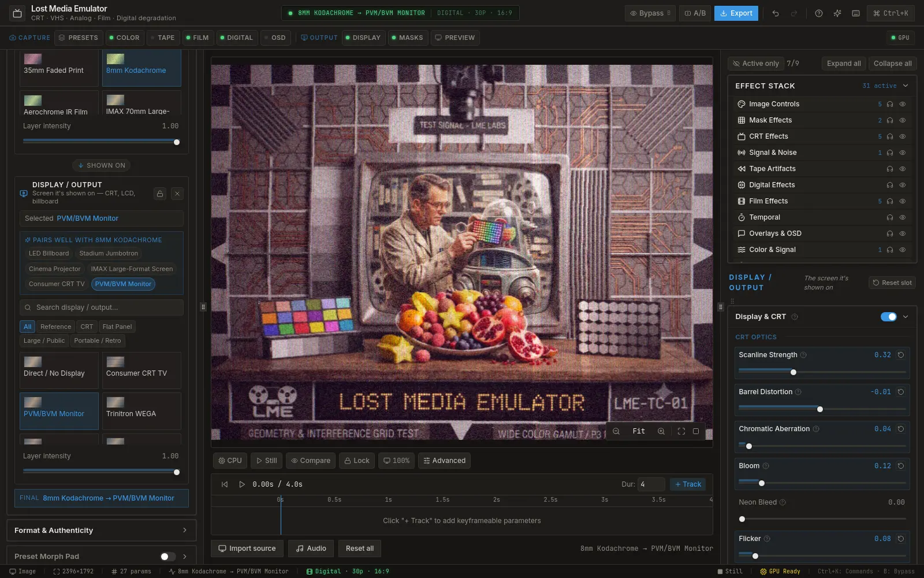Click the sparkles icon in header
Viewport: 924px width, 578px height.
click(837, 13)
